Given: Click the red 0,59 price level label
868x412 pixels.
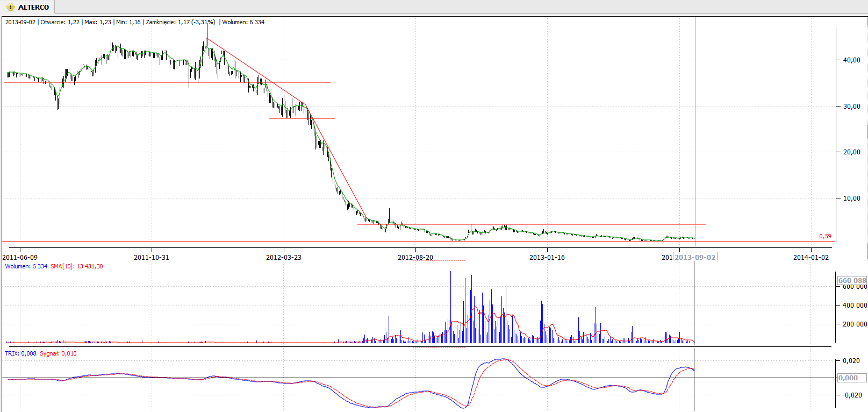Looking at the screenshot, I should point(825,236).
